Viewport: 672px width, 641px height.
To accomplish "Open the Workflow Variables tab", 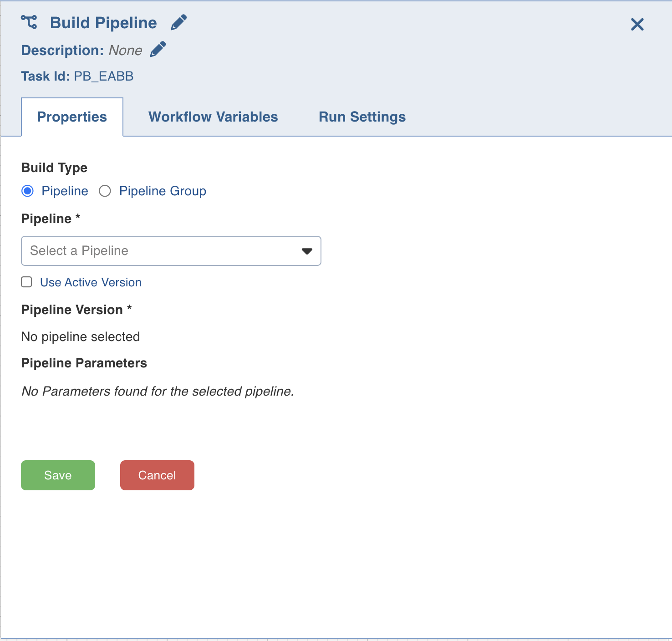I will click(x=213, y=117).
